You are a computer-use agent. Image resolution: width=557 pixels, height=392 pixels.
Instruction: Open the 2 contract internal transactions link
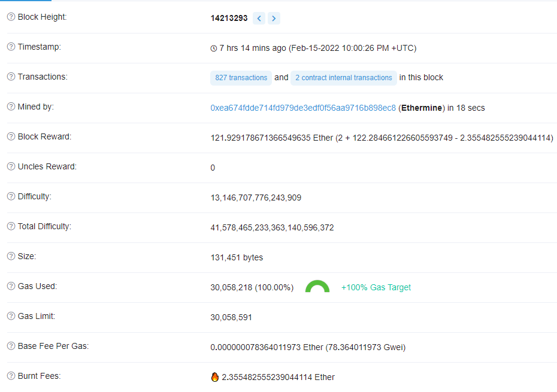pyautogui.click(x=344, y=78)
